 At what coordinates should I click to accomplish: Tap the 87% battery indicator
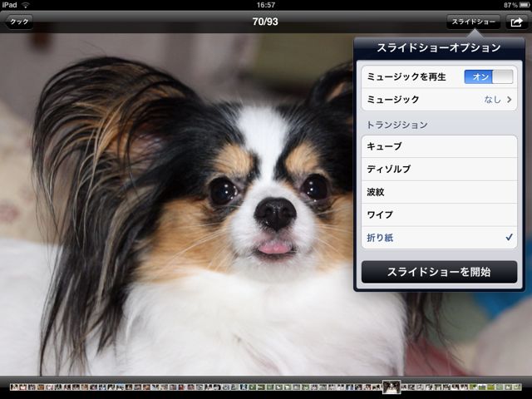(x=516, y=5)
